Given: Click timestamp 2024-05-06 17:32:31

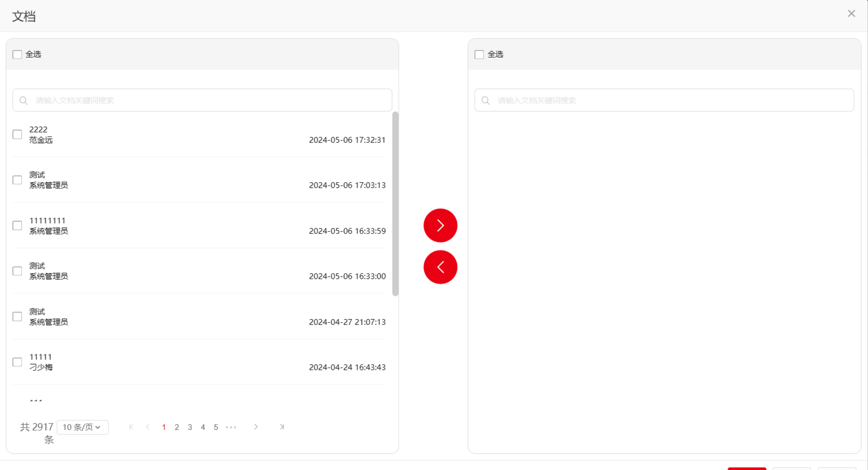Looking at the screenshot, I should click(347, 140).
